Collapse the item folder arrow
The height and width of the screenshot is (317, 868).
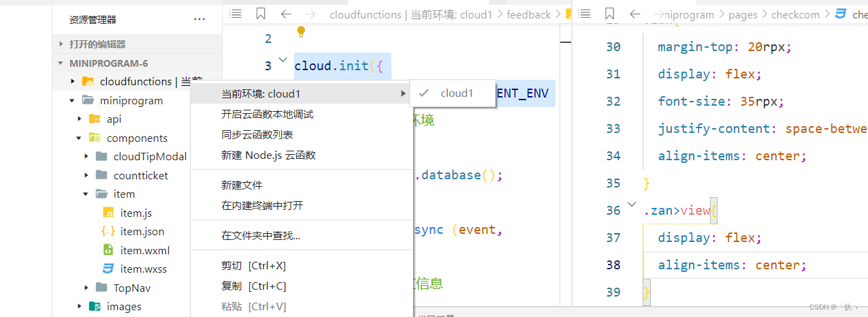pos(86,194)
